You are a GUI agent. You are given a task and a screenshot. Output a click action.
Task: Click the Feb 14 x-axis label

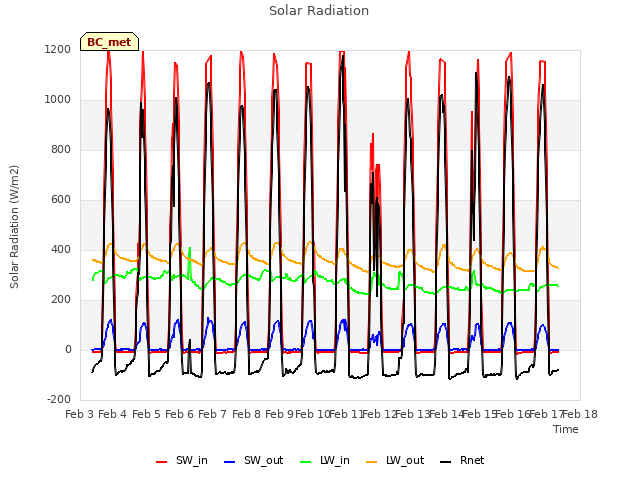(x=447, y=414)
